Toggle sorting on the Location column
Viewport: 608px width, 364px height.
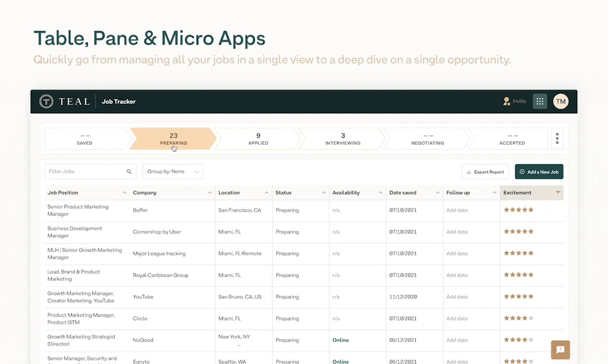265,192
